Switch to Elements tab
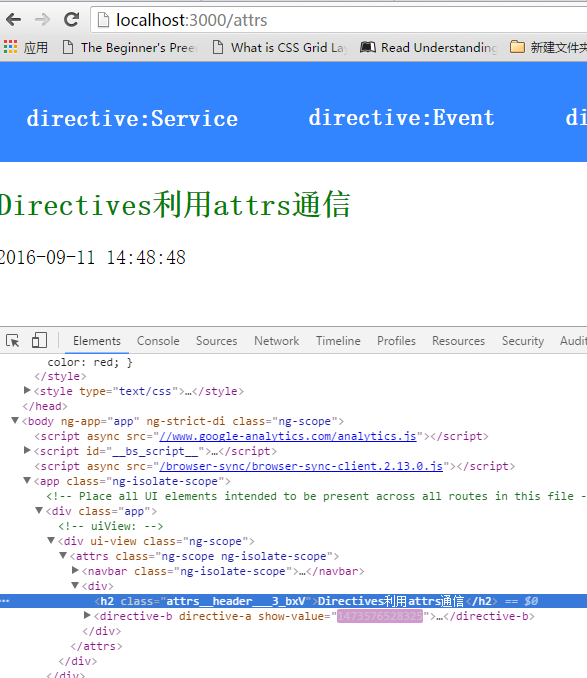The width and height of the screenshot is (587, 678). 97,341
